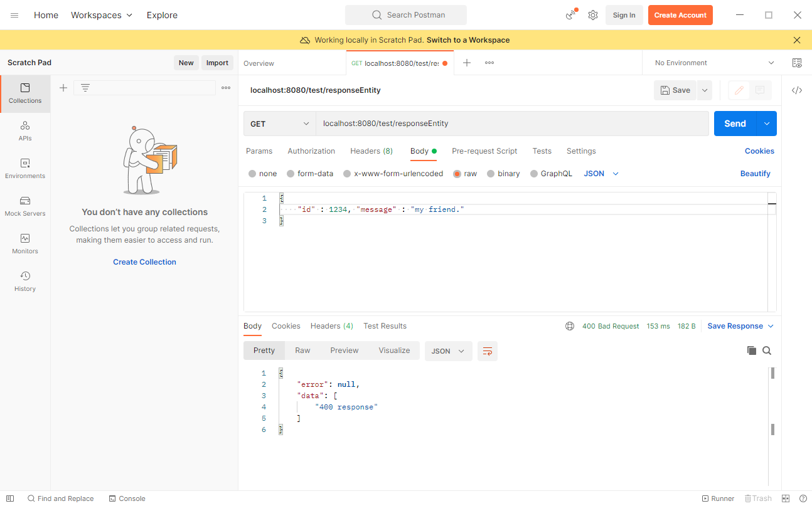Click the collections filter input field
Viewport: 812px width, 506px height.
144,88
